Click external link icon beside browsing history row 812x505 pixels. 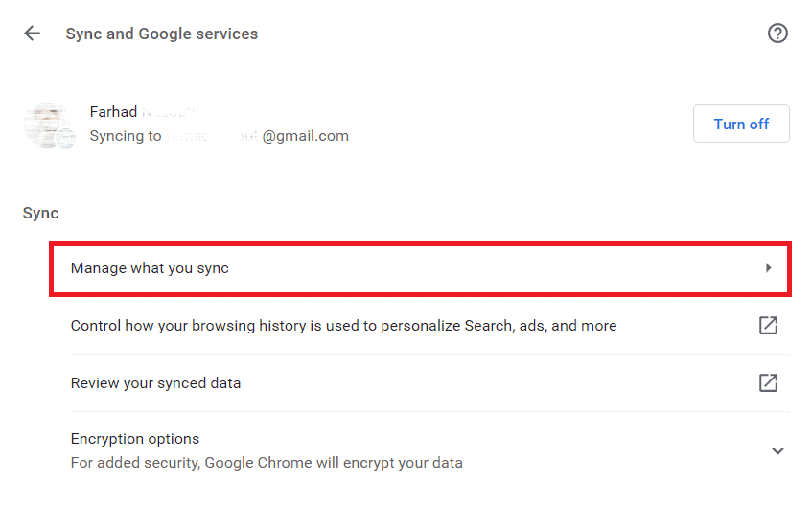[769, 326]
